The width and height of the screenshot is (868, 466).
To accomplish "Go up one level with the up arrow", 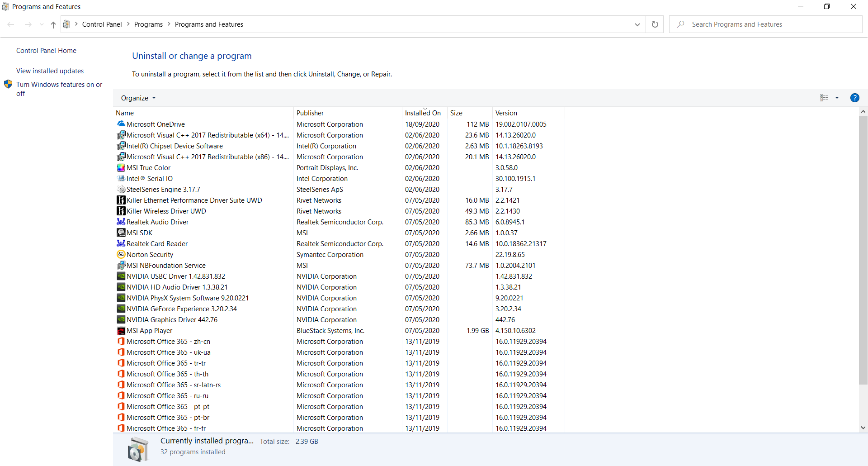I will 53,24.
